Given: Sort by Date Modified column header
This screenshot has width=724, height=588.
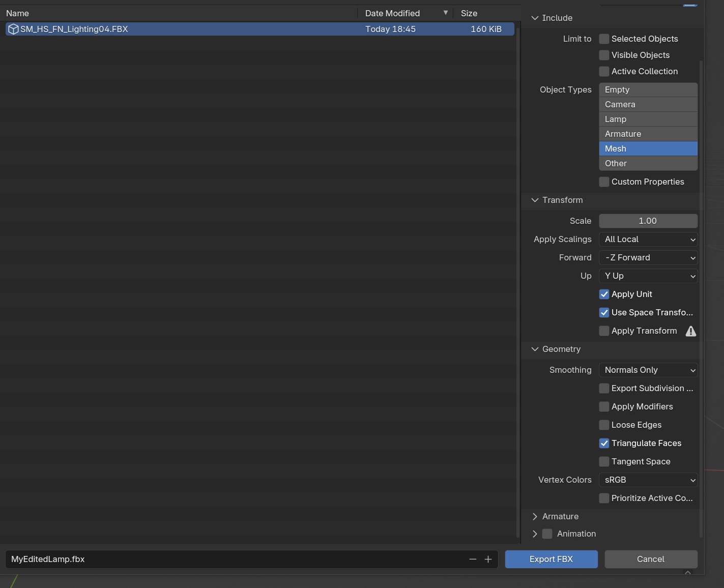Looking at the screenshot, I should (x=405, y=13).
